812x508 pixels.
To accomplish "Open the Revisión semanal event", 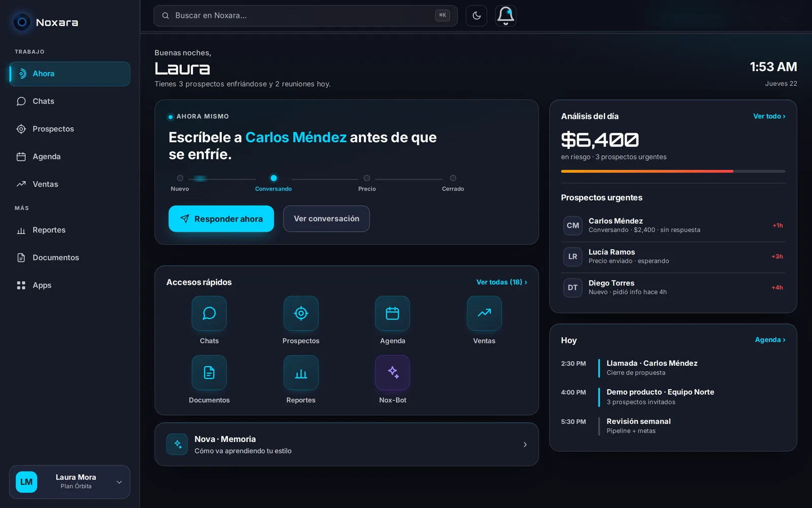I will (673, 426).
